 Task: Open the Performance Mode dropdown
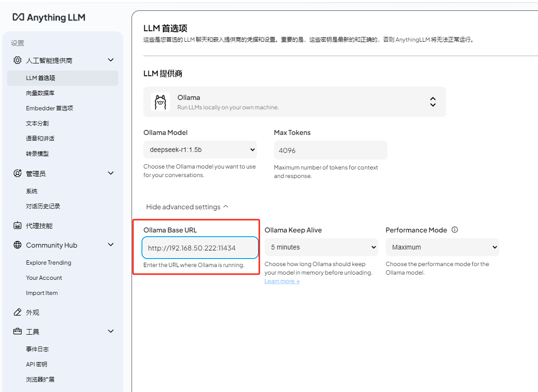(x=442, y=247)
